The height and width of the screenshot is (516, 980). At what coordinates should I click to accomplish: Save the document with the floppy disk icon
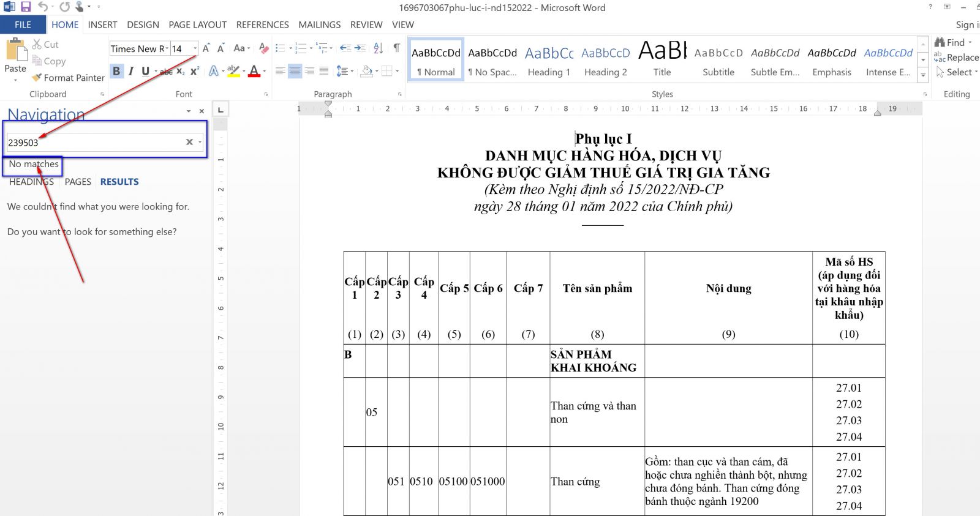coord(26,7)
